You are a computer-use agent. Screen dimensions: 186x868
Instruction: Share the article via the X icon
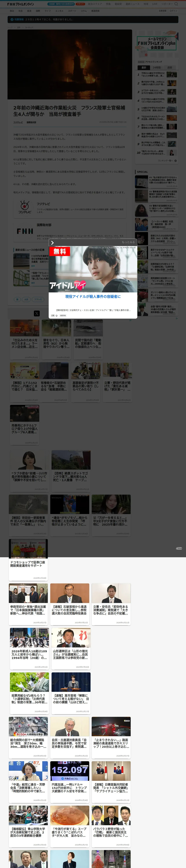[37, 313]
